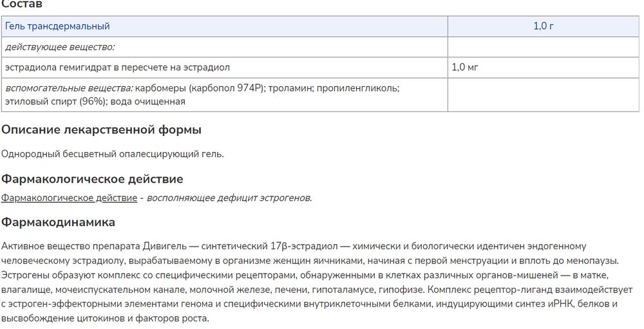Click the bold 'Фармакологическое действие' heading
Screen dimensions: 644x329
(x=92, y=179)
